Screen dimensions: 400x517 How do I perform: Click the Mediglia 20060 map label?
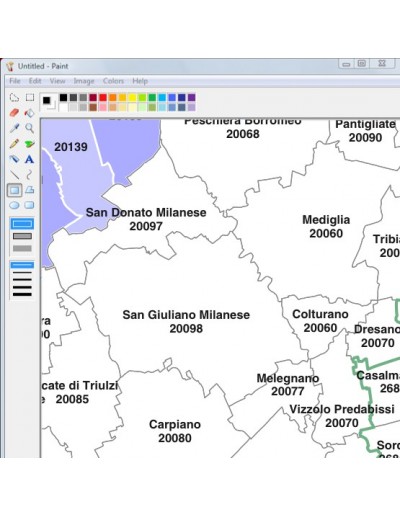(326, 227)
